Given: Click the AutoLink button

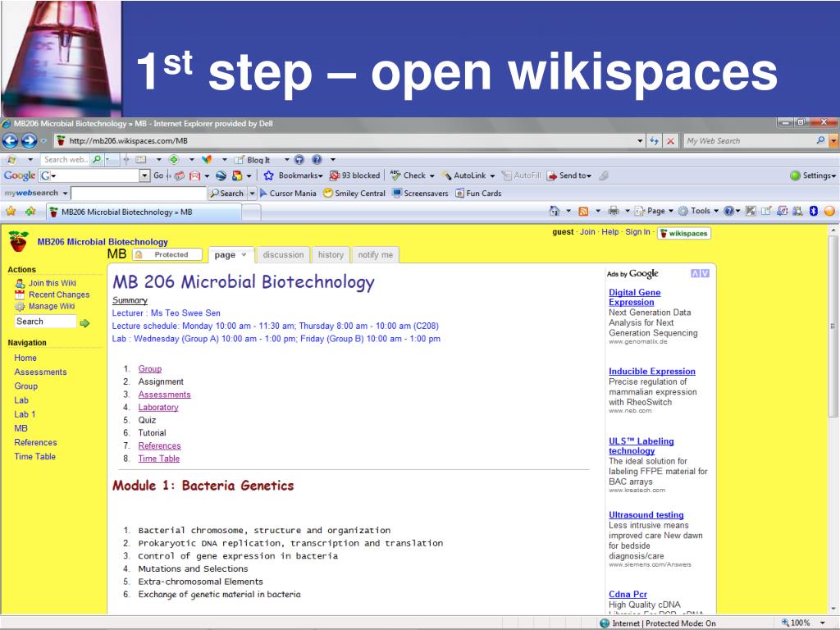Looking at the screenshot, I should point(464,176).
